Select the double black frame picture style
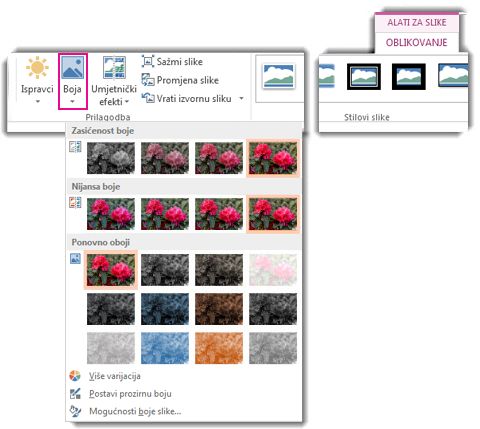 [x=364, y=77]
